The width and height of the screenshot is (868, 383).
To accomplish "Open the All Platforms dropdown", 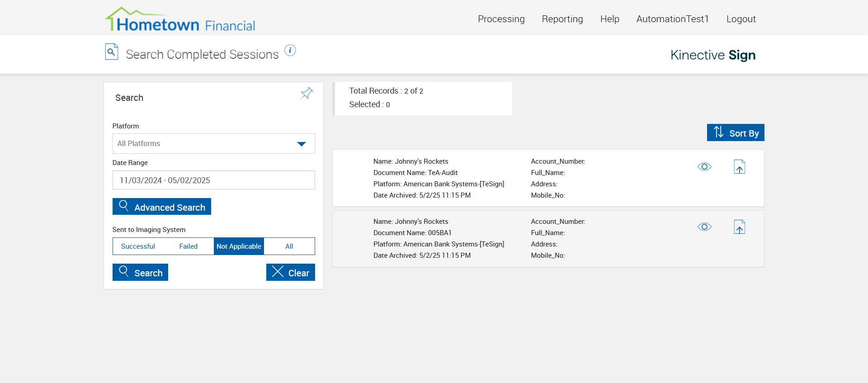I will [x=213, y=144].
